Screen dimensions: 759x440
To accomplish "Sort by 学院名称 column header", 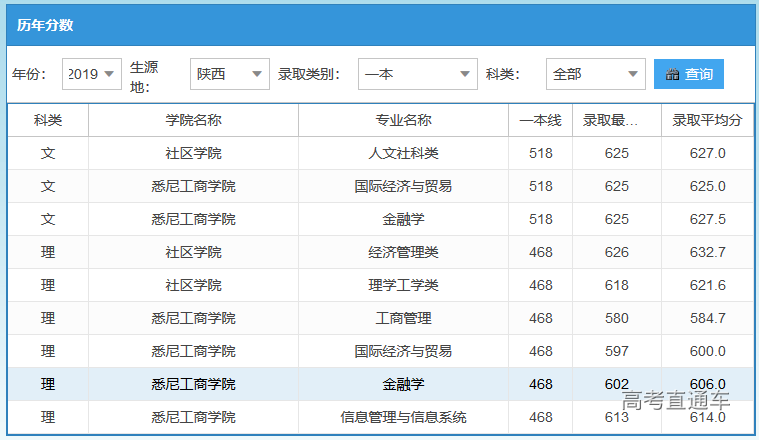I will (193, 120).
